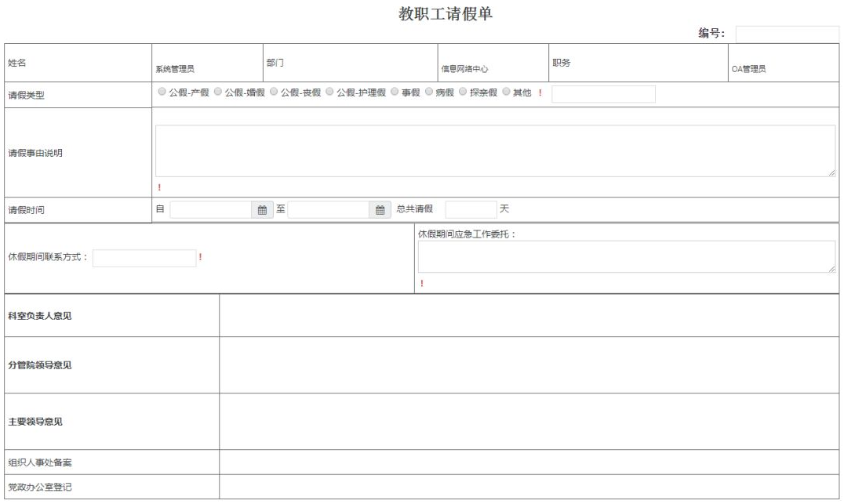844x504 pixels.
Task: Choose the 公假-护理假 leave type
Action: [x=329, y=92]
